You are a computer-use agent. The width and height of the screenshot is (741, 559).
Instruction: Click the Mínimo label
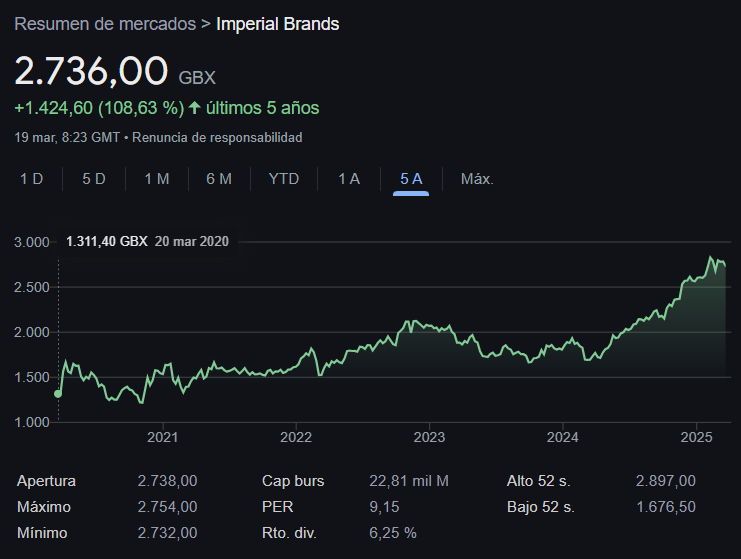tap(42, 533)
